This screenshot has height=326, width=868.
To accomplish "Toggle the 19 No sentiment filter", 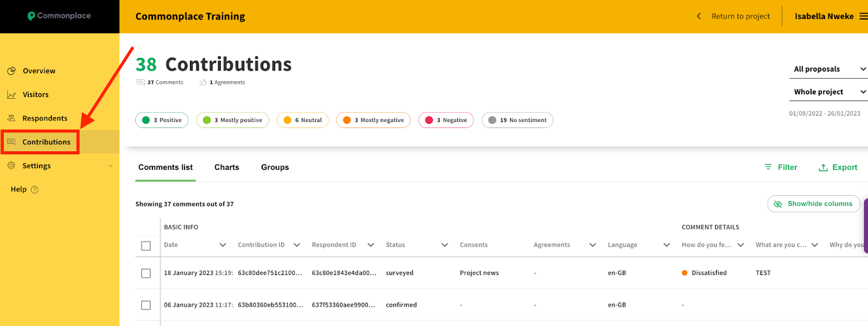I will 518,120.
